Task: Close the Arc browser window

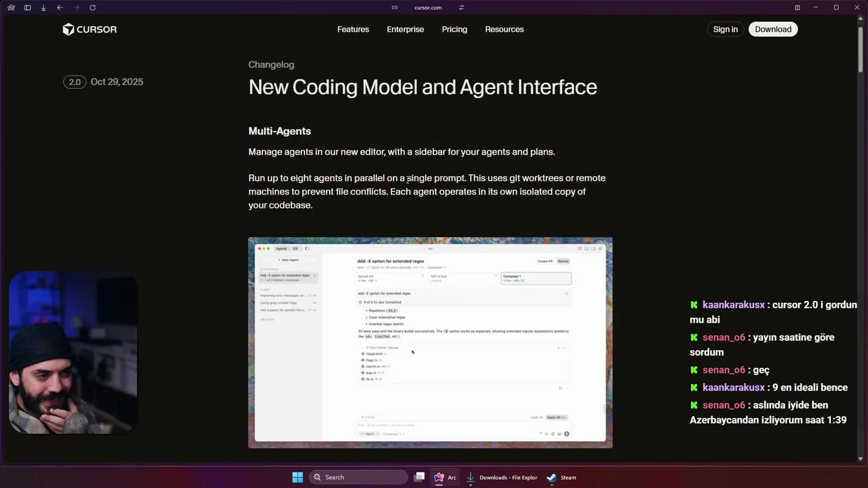Action: [x=855, y=7]
